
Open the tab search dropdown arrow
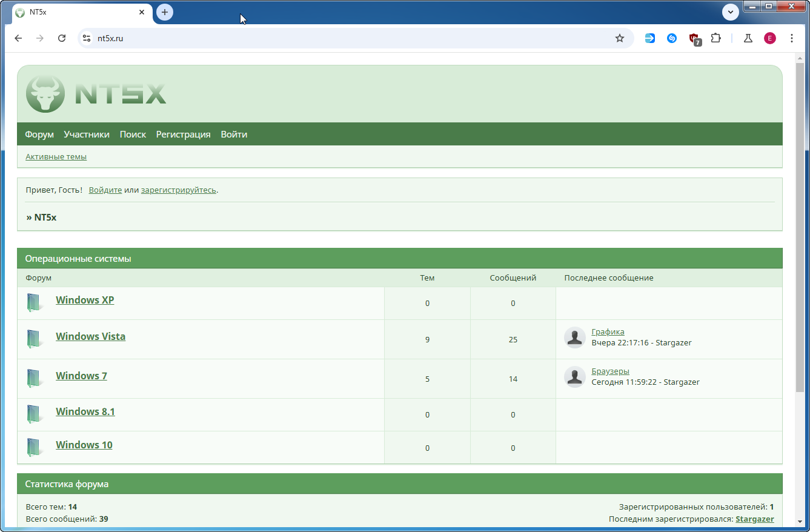coord(731,12)
